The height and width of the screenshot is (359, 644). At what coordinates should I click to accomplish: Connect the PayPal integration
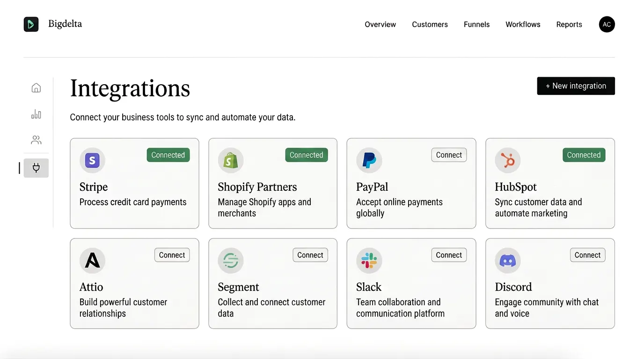[449, 155]
